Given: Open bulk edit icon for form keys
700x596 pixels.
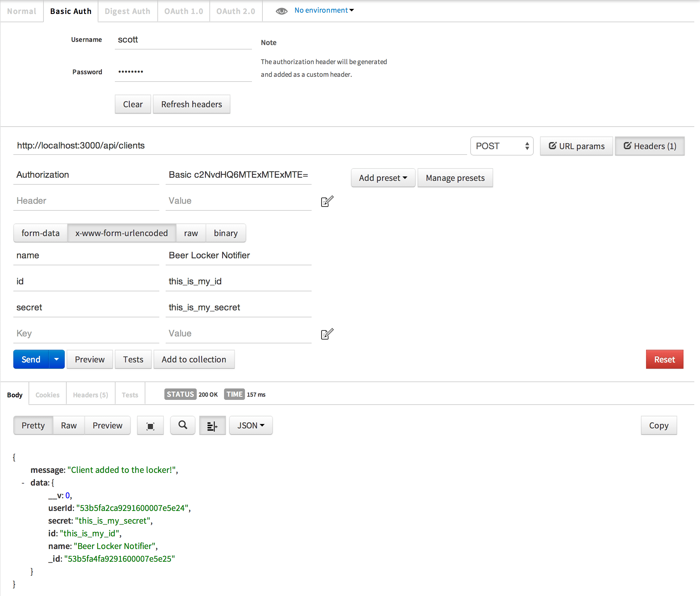Looking at the screenshot, I should point(327,334).
